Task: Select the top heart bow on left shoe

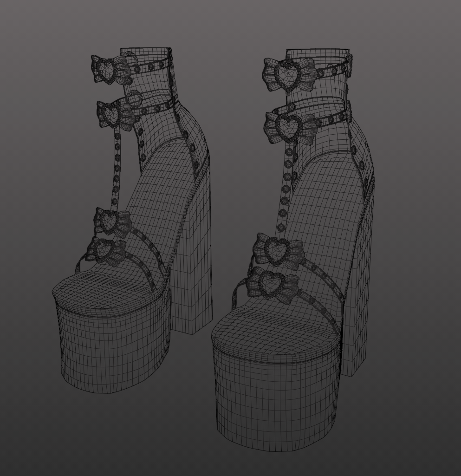Action: [x=110, y=71]
